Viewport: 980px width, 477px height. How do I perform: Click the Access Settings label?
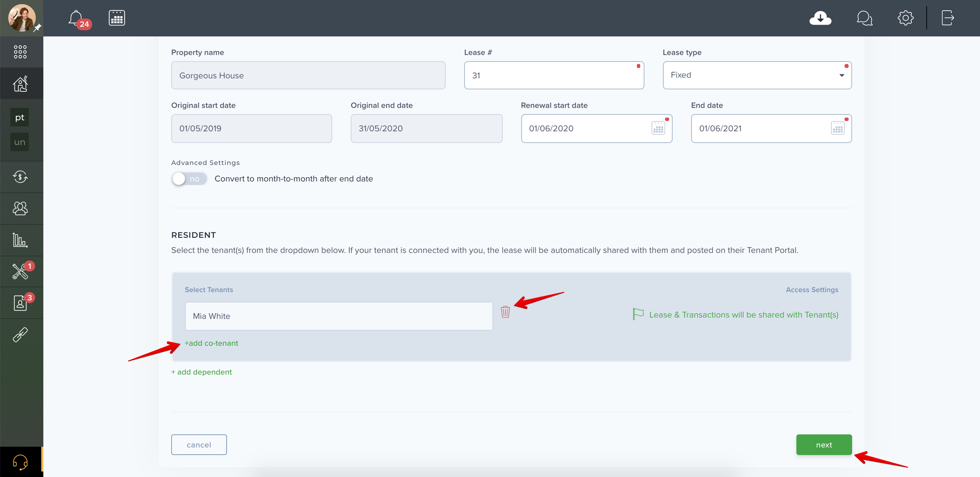(x=812, y=290)
